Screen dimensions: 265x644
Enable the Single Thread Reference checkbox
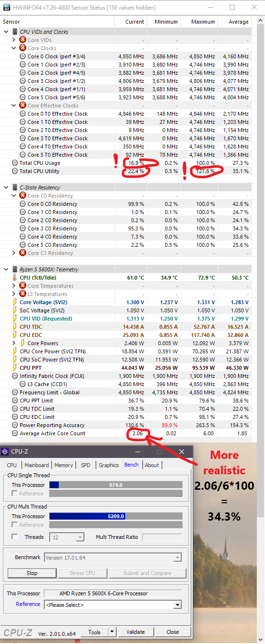[x=15, y=493]
